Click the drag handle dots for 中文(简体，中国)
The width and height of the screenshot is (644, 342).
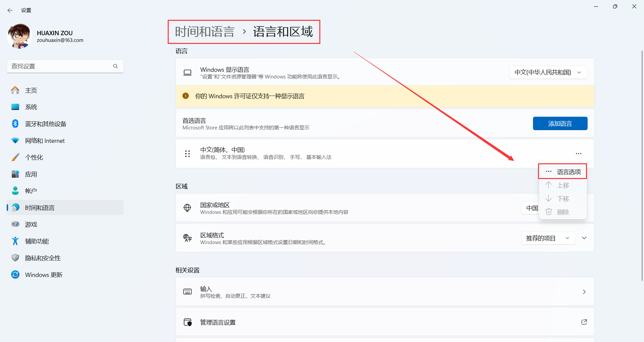pos(187,154)
